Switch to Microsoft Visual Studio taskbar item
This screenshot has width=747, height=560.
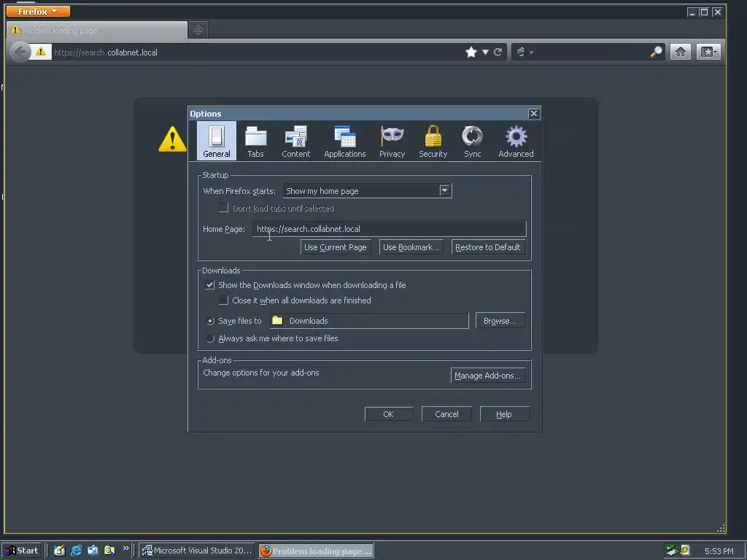(x=197, y=551)
